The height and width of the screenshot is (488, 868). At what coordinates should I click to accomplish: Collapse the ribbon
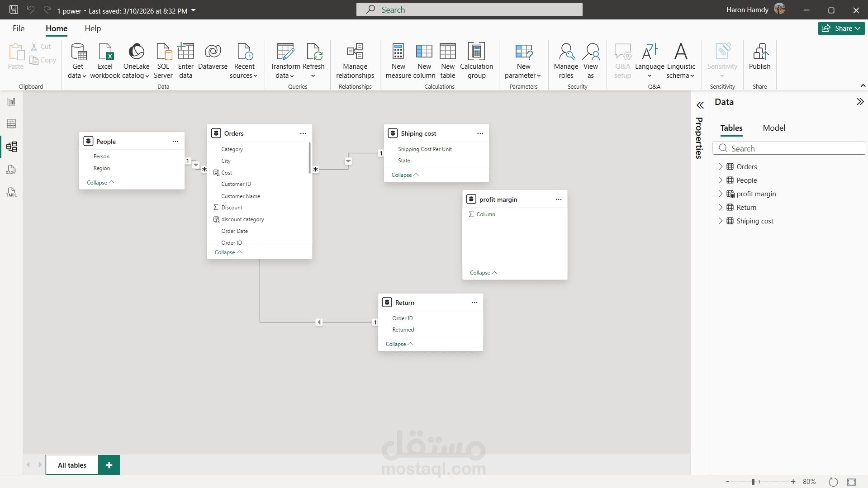coord(863,85)
